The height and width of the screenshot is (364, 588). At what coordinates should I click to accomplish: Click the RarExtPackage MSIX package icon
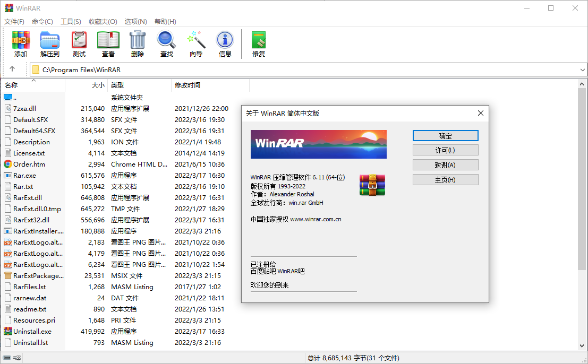pyautogui.click(x=8, y=275)
